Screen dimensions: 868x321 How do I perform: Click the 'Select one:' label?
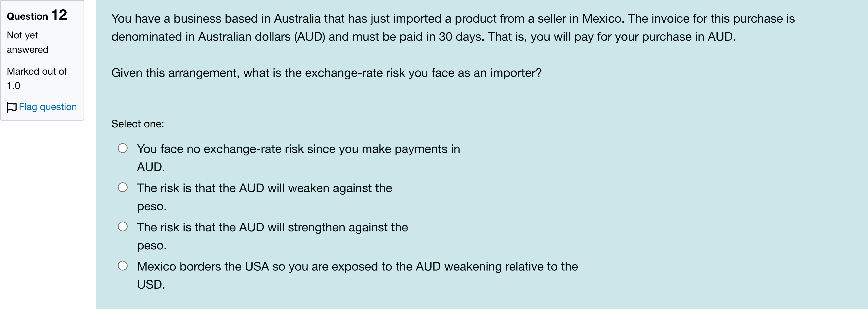coord(137,124)
